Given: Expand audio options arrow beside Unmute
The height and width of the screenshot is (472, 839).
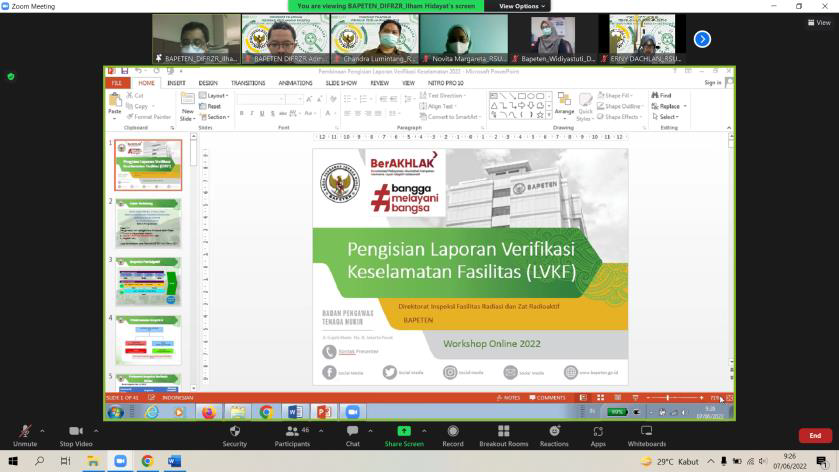Looking at the screenshot, I should point(42,431).
